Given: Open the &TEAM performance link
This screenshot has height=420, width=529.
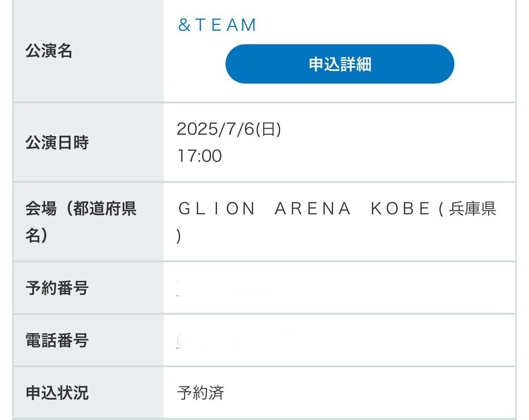Looking at the screenshot, I should (217, 25).
